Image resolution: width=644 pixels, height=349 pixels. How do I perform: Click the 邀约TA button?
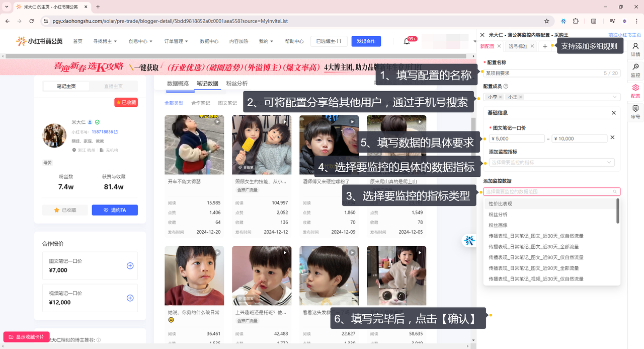[x=115, y=210]
